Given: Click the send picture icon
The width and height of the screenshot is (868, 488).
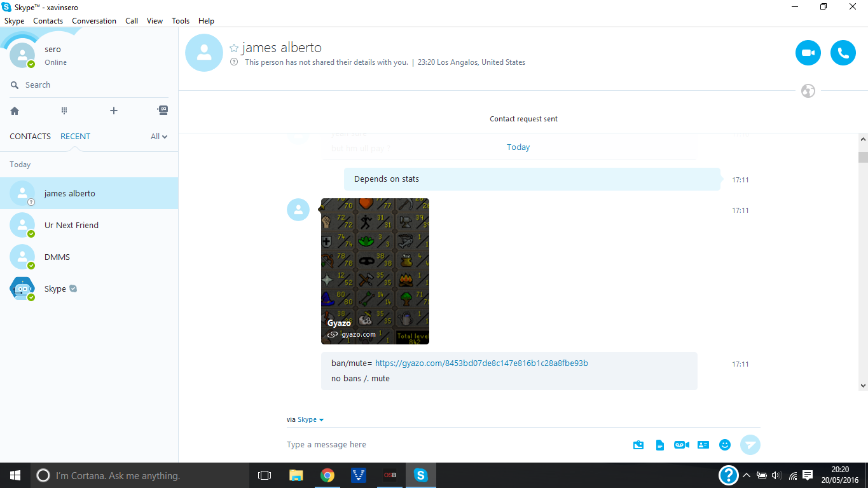Looking at the screenshot, I should [638, 445].
